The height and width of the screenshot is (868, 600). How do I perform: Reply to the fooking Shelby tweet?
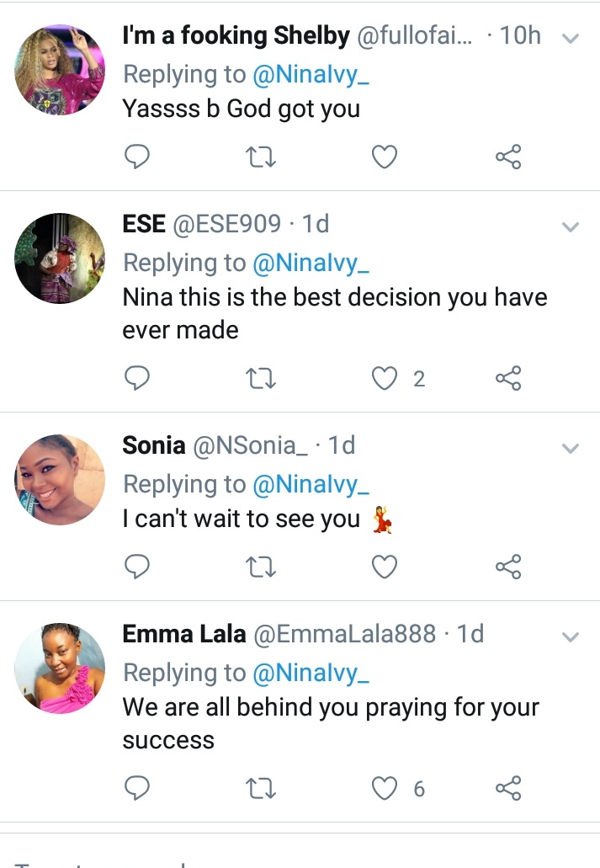[x=136, y=157]
